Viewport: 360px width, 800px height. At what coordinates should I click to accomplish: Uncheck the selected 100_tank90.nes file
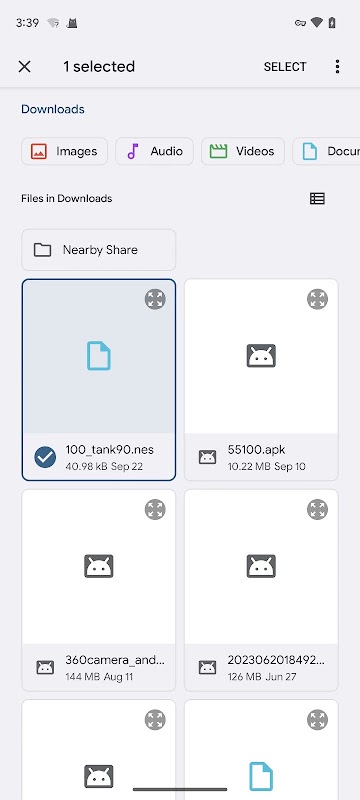pos(45,457)
